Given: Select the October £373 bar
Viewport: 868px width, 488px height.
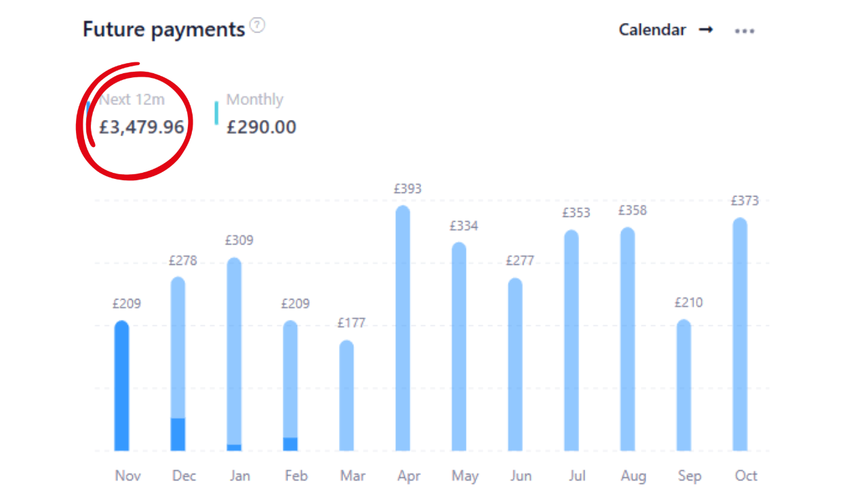Looking at the screenshot, I should click(x=740, y=334).
